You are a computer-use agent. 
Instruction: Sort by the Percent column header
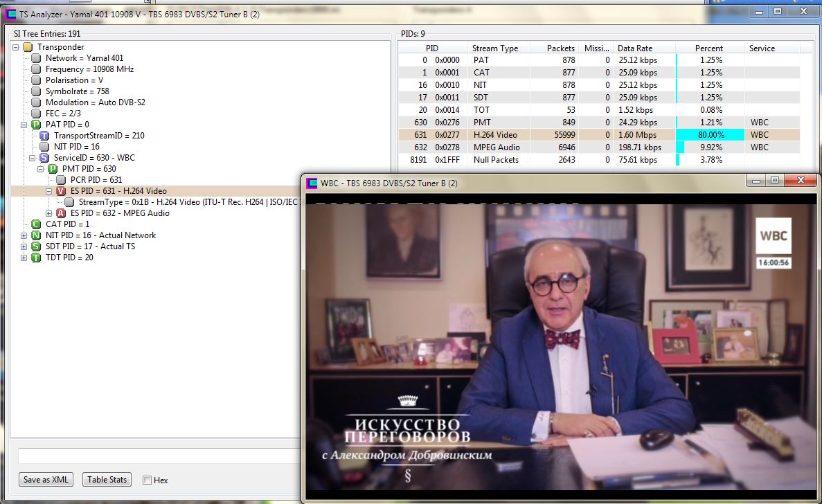[708, 48]
